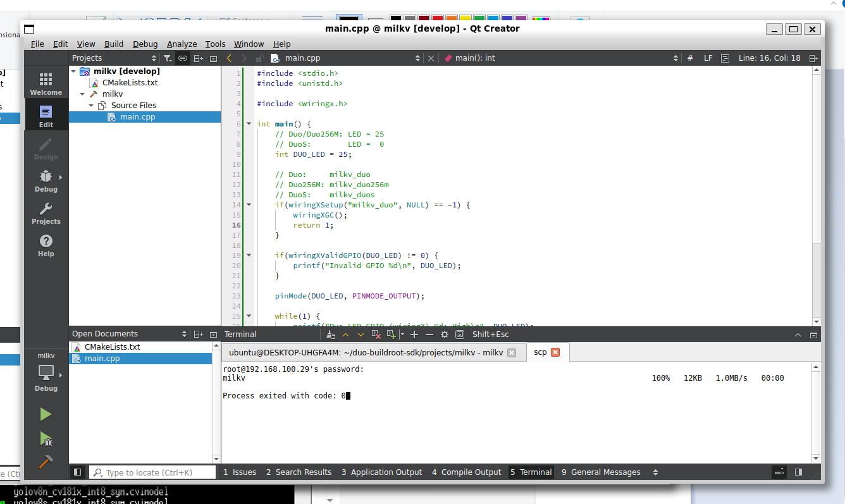Open the Welcome mode
845x504 pixels.
tap(46, 83)
